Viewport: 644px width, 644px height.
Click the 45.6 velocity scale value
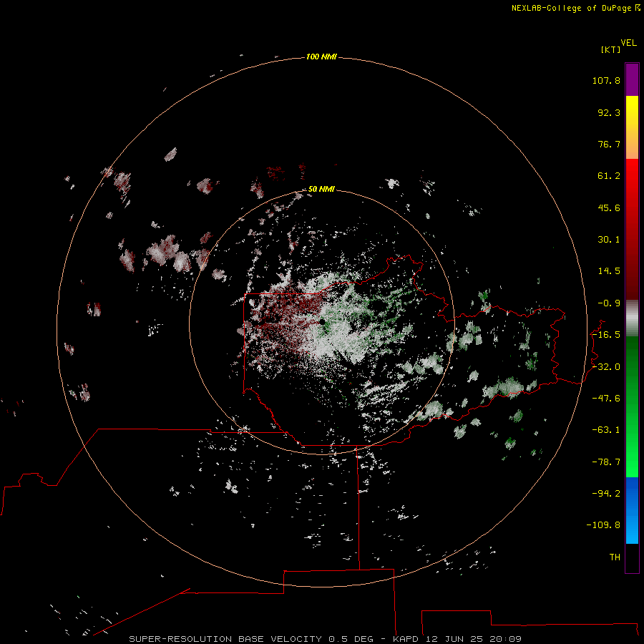tap(609, 208)
